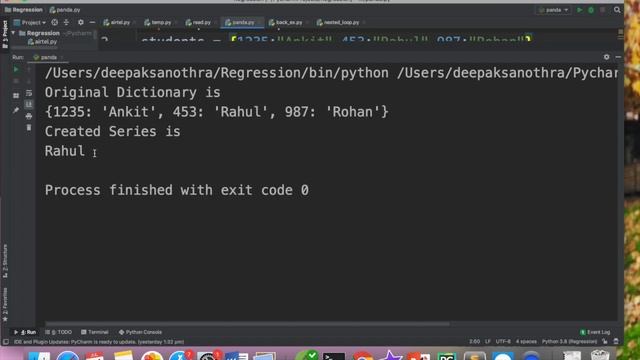
Task: Rerun panda with green play icon in Run panel
Action: 16,69
